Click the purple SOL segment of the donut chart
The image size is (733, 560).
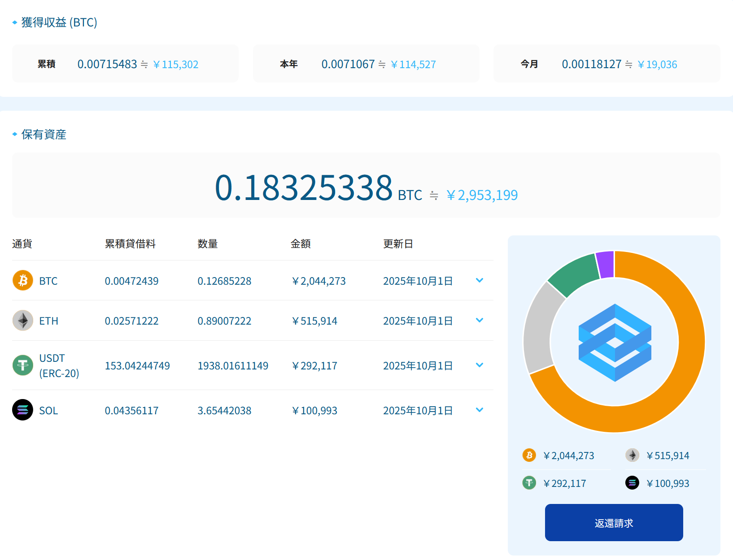pos(606,265)
